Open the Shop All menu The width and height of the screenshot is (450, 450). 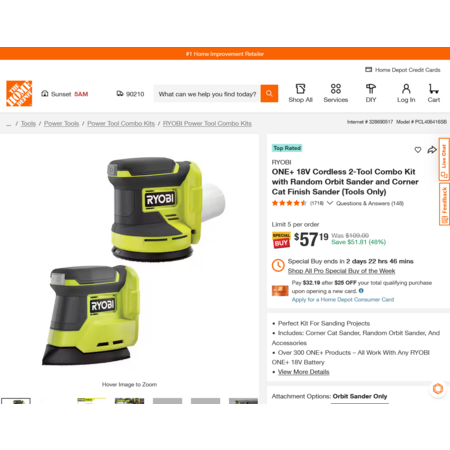(x=300, y=93)
